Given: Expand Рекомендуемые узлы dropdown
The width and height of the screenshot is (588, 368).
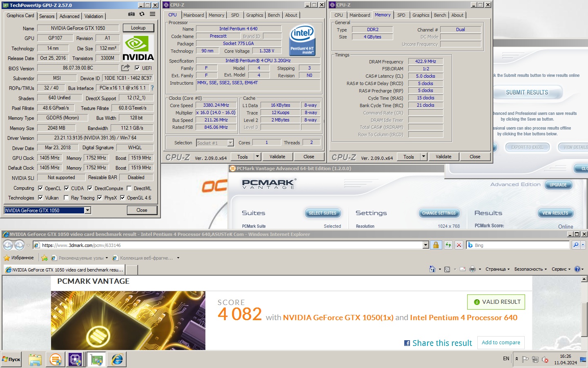Looking at the screenshot, I should point(107,258).
